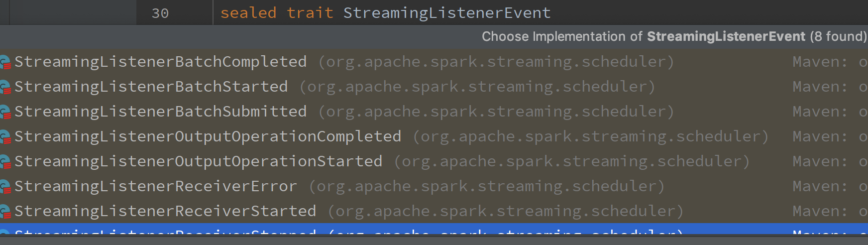868x245 pixels.
Task: Click the StreamingListenerOutputOperationStarted class icon
Action: point(5,162)
